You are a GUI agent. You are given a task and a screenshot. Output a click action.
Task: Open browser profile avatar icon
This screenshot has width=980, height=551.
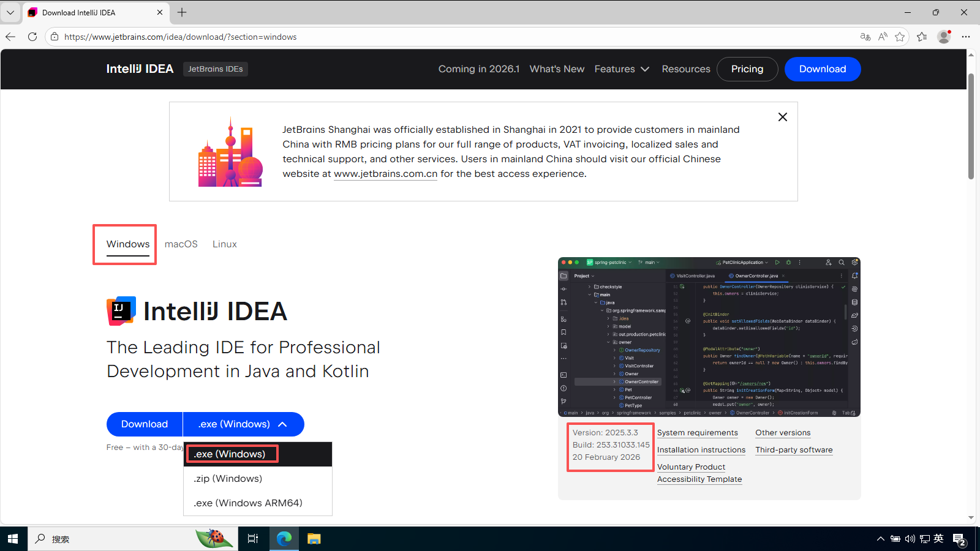(x=944, y=37)
